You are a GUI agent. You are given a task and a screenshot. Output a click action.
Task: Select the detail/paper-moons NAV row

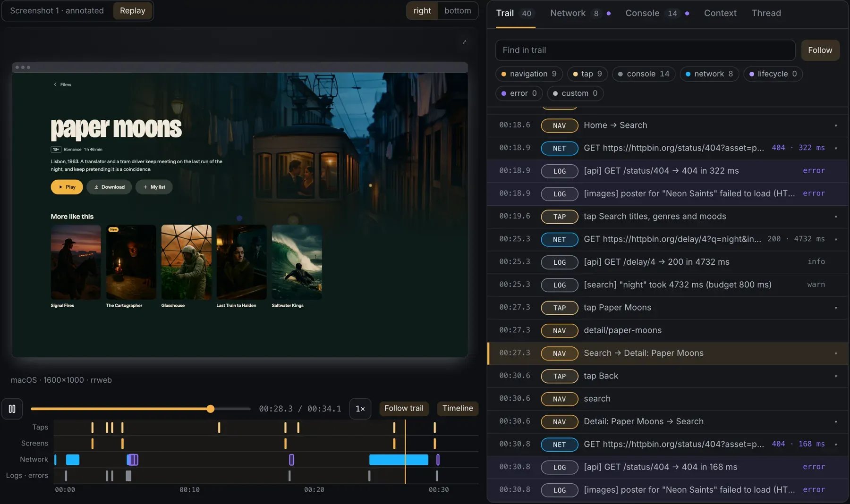point(667,330)
